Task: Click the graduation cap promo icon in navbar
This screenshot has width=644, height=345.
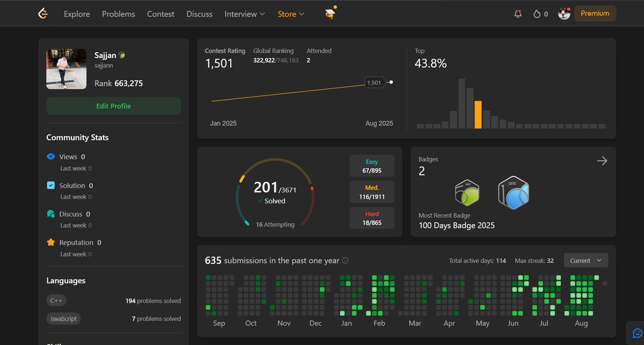Action: point(331,13)
